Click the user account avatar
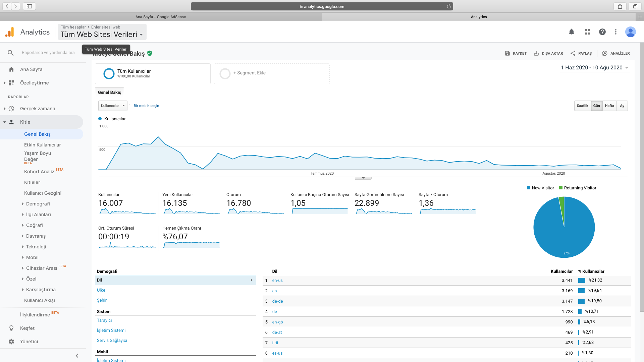The height and width of the screenshot is (362, 644). tap(630, 32)
